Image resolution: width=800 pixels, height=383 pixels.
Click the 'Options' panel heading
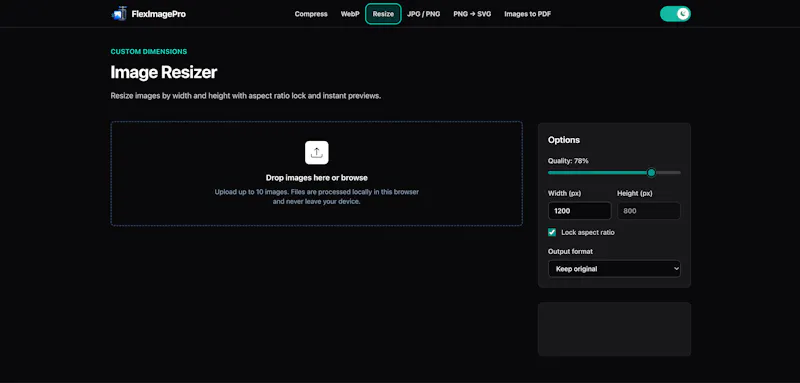(564, 140)
